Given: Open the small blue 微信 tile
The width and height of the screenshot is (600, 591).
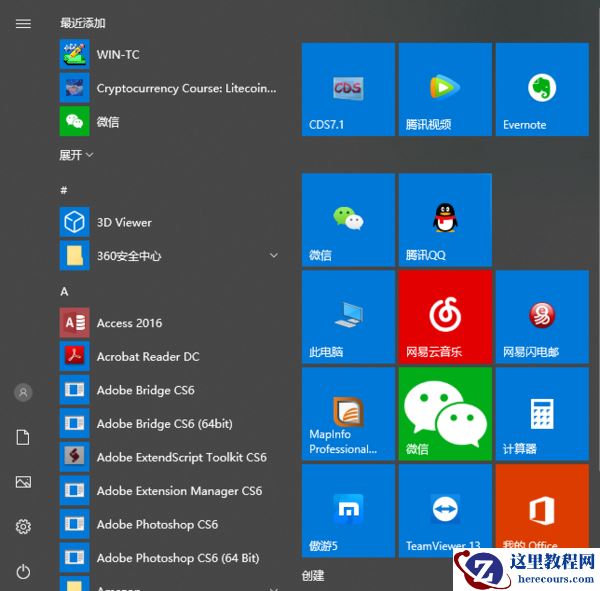Looking at the screenshot, I should point(348,220).
